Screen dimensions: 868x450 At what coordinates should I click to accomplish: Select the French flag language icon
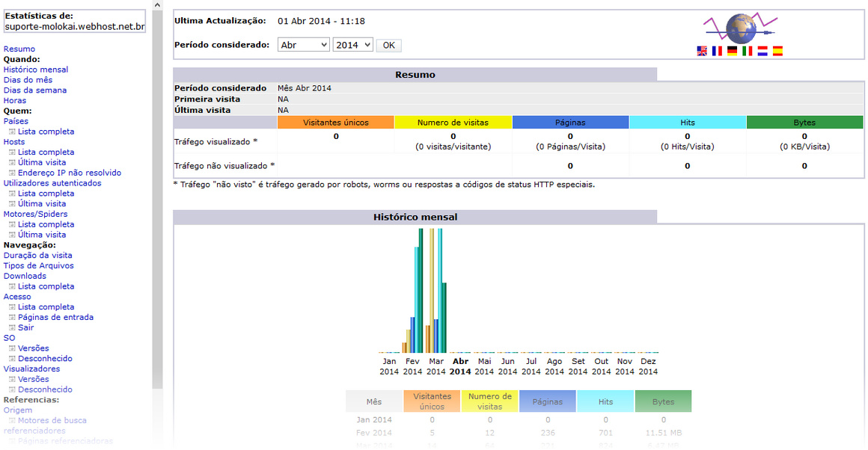[x=717, y=52]
